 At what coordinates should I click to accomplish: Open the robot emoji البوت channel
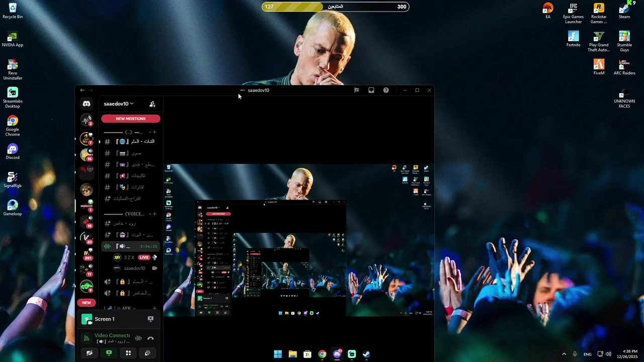130,235
